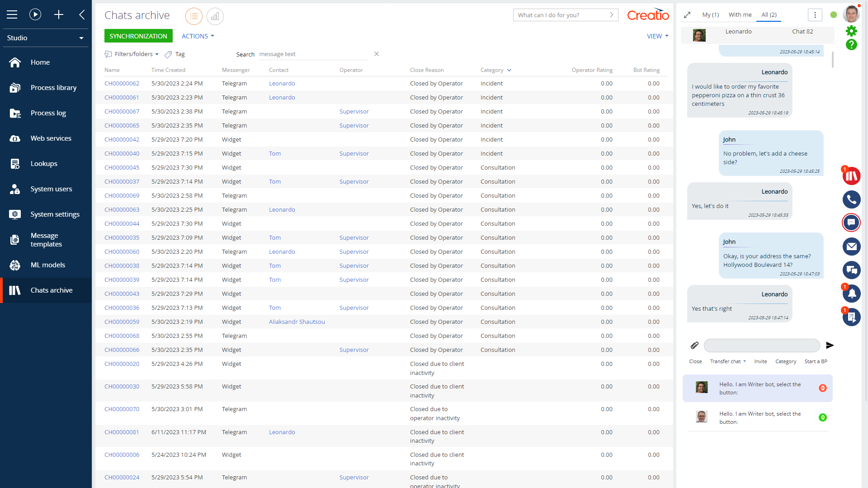Switch to chart analytics view
Viewport: 868px width, 488px height.
pos(215,16)
